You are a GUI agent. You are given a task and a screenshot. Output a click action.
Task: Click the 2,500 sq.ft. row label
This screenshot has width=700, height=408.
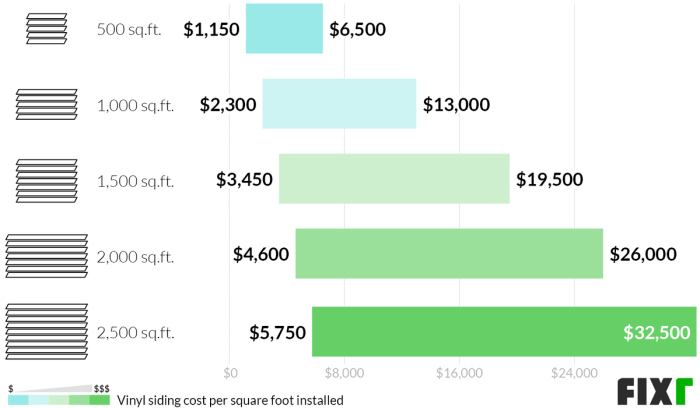(136, 333)
